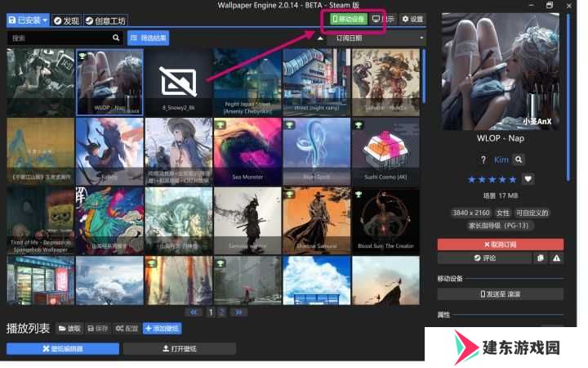Rate wallpaper using the five-star rating

(x=492, y=179)
